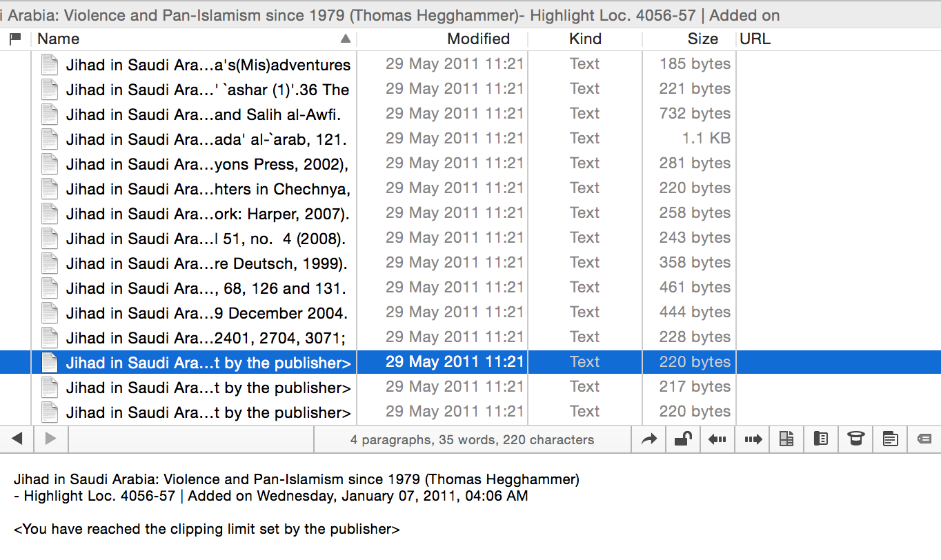Click the file icon of the highlighted row
This screenshot has width=941, height=560.
pyautogui.click(x=49, y=362)
